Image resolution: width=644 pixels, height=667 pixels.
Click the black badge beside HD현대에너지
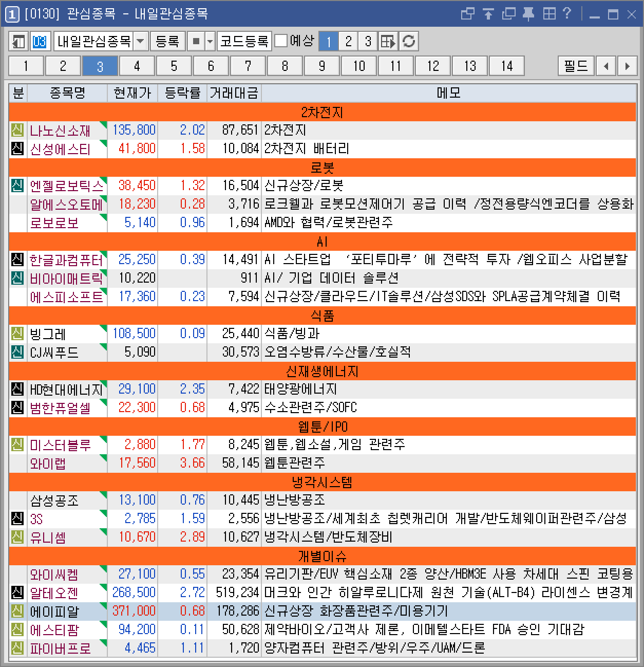point(17,389)
